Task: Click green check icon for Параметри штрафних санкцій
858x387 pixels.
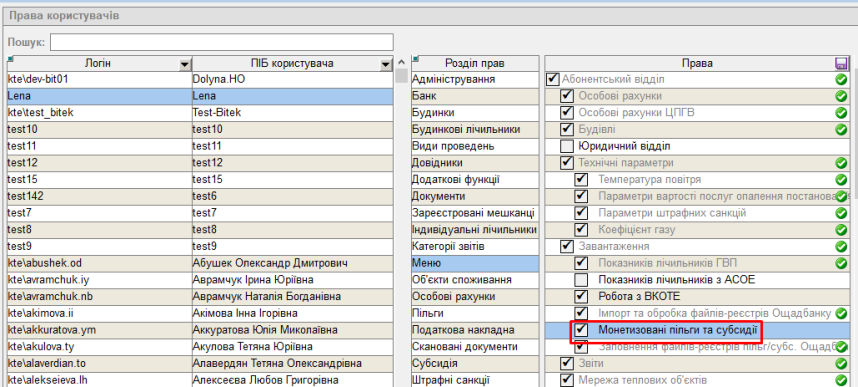Action: (x=841, y=213)
